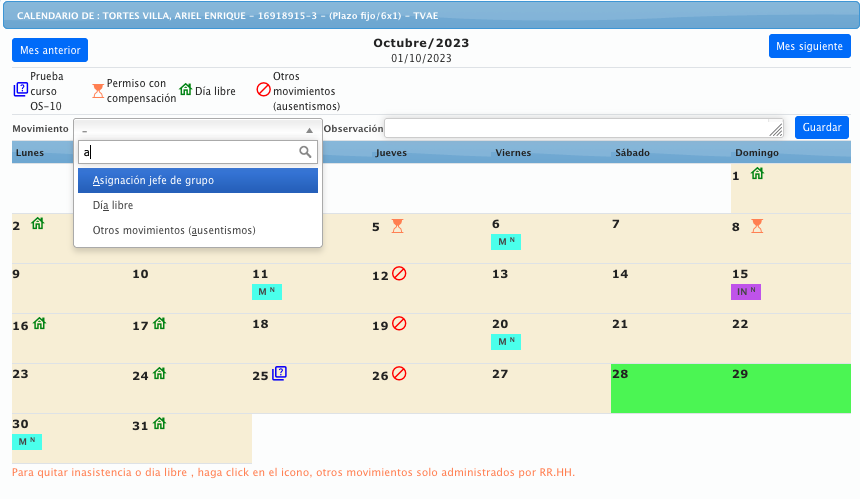Click the free day house icon on day 1
This screenshot has width=860, height=499.
click(x=757, y=174)
